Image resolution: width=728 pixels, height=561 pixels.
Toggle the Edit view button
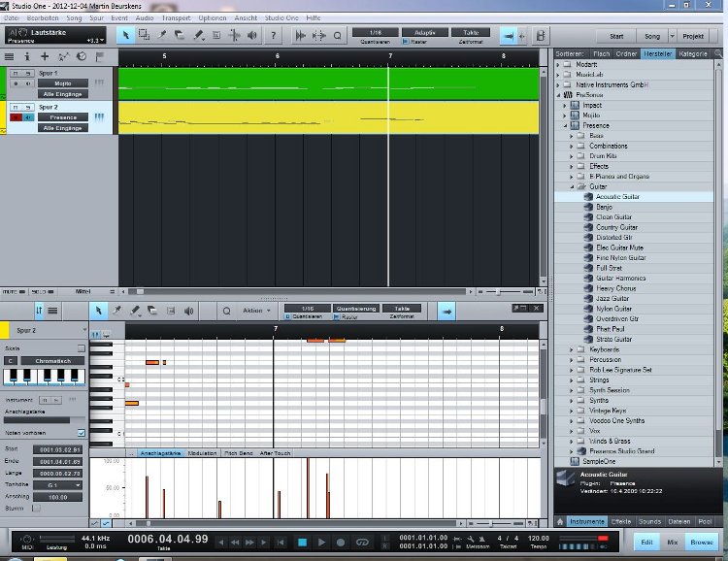coord(646,542)
